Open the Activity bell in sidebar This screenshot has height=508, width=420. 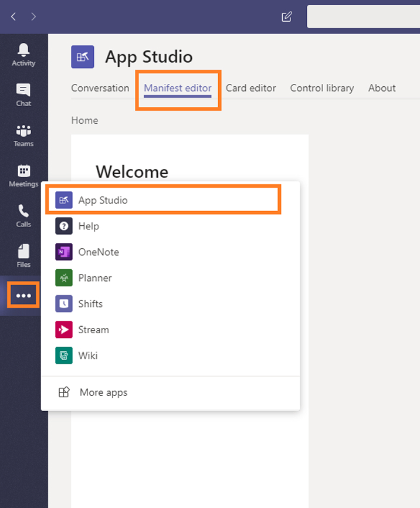(23, 55)
